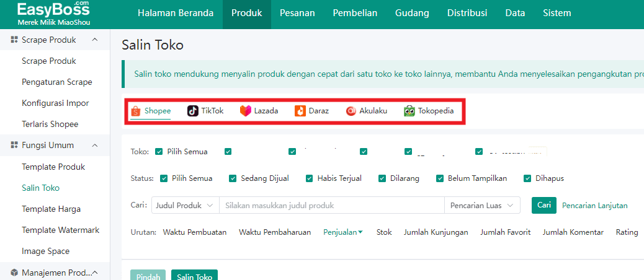Click the Manajemen Produk cube icon
The height and width of the screenshot is (280, 644).
[x=14, y=273]
